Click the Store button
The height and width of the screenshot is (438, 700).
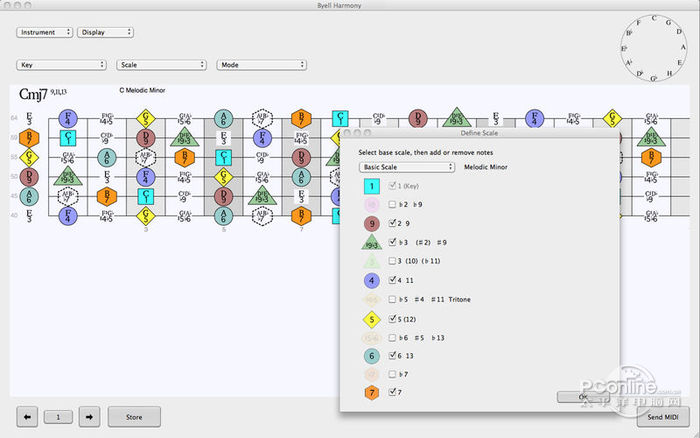point(134,417)
